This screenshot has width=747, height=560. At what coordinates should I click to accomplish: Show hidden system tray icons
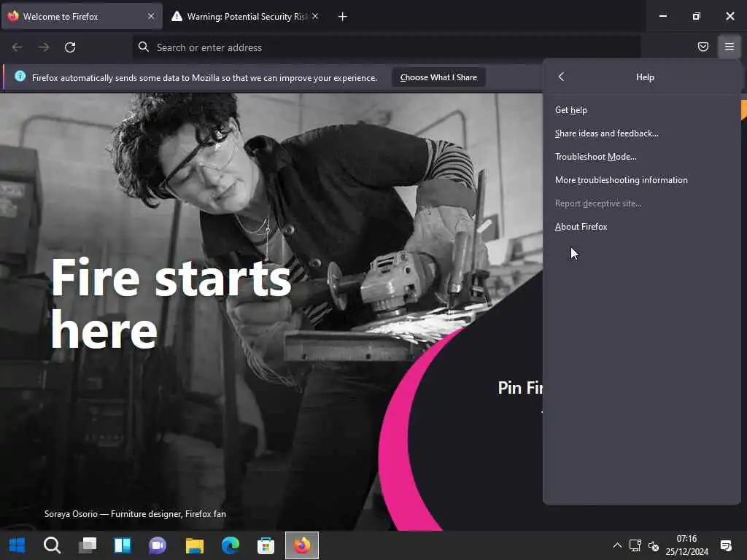[x=617, y=545]
